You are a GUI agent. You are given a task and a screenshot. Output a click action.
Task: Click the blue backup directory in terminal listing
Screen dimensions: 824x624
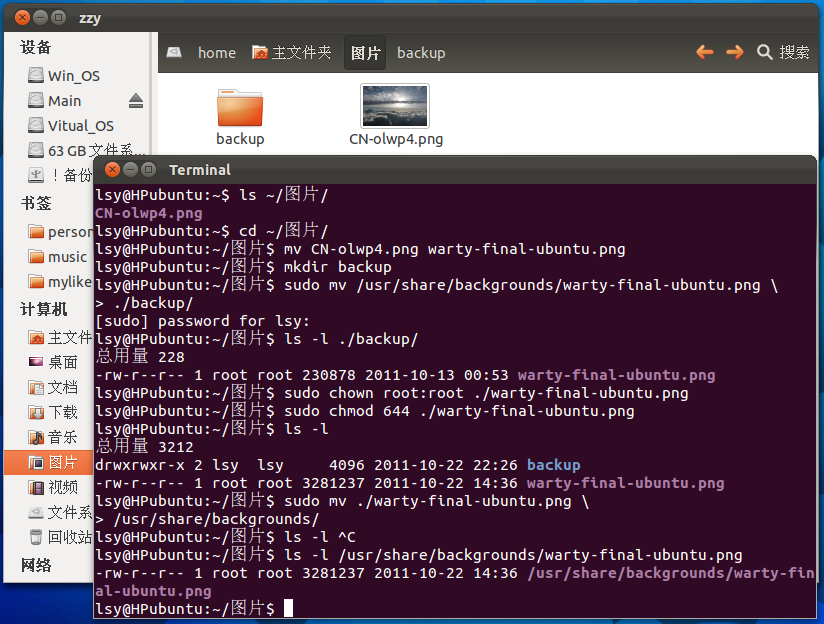(x=553, y=465)
